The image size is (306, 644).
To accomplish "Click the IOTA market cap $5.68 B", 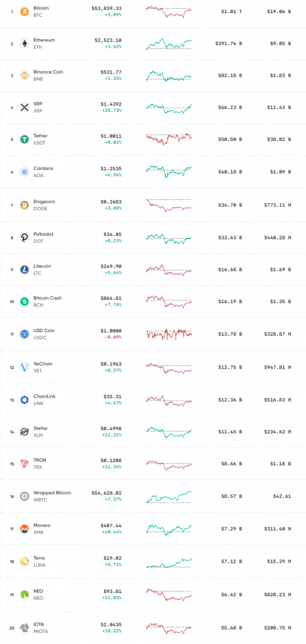I will point(230,627).
